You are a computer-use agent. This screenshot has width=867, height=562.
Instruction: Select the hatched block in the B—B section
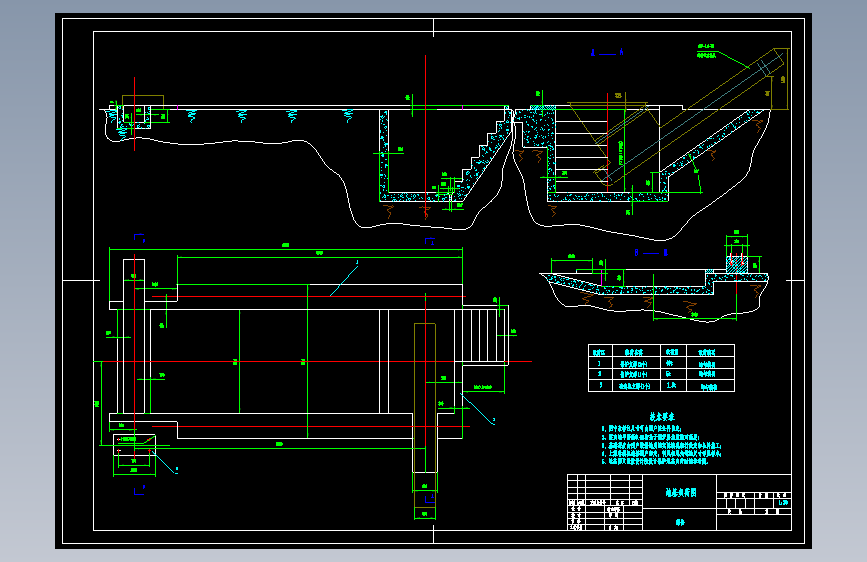[x=737, y=264]
